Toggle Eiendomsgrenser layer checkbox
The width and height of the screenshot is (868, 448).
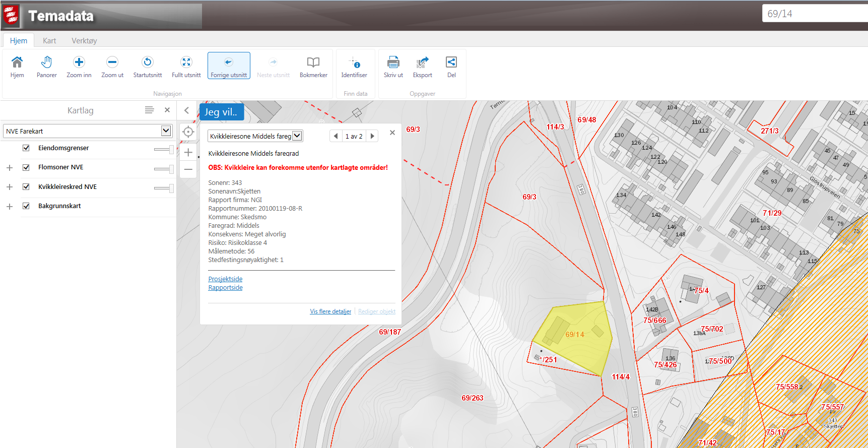click(x=26, y=148)
